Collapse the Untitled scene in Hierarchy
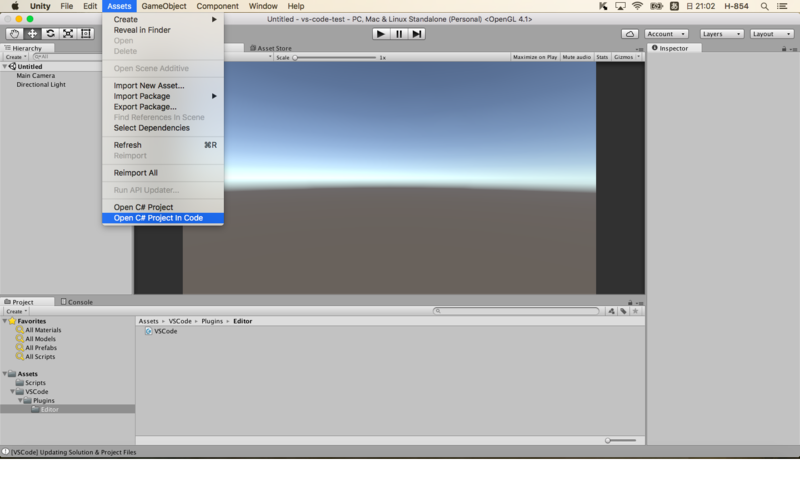 (5, 66)
